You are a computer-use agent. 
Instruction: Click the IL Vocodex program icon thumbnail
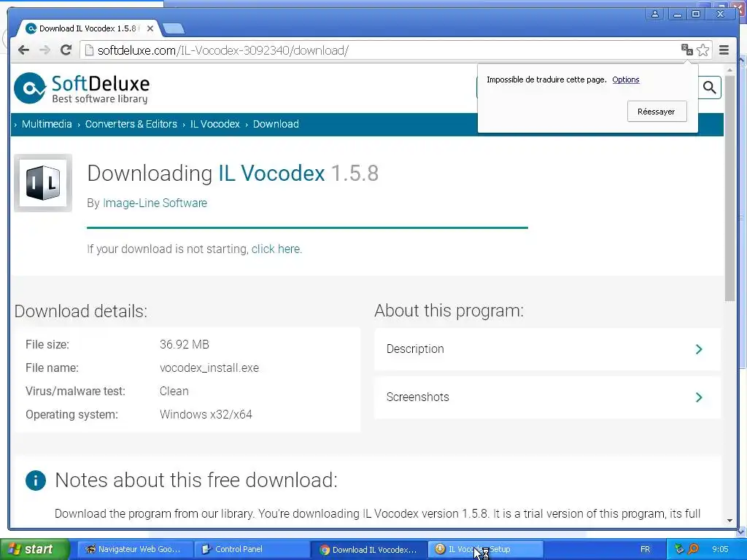click(43, 183)
